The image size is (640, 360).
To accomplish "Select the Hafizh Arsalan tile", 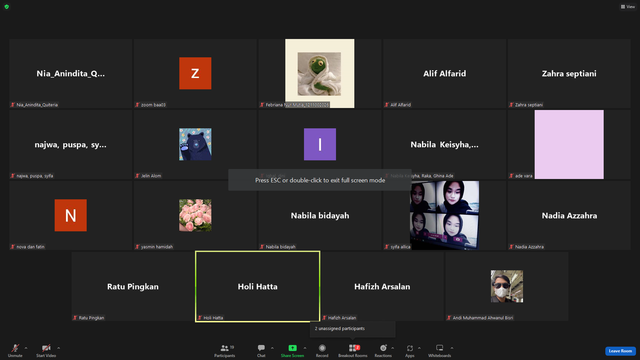I will (x=382, y=287).
